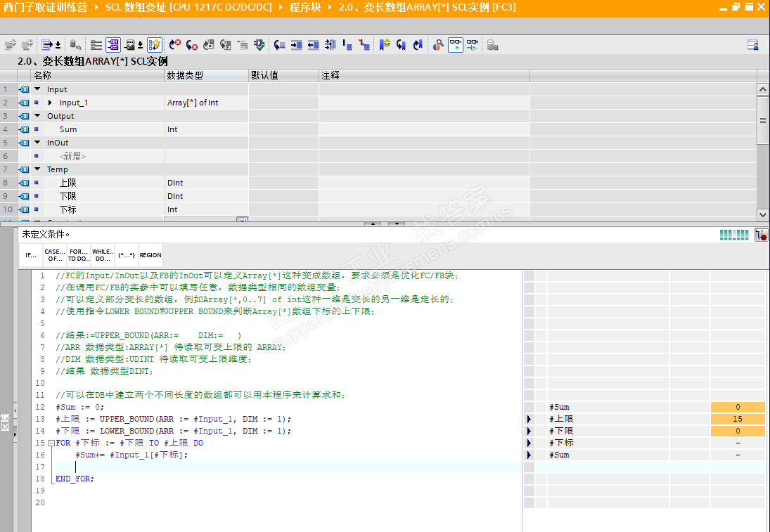This screenshot has height=532, width=770.
Task: Collapse the Temp section in interface table
Action: click(x=37, y=169)
